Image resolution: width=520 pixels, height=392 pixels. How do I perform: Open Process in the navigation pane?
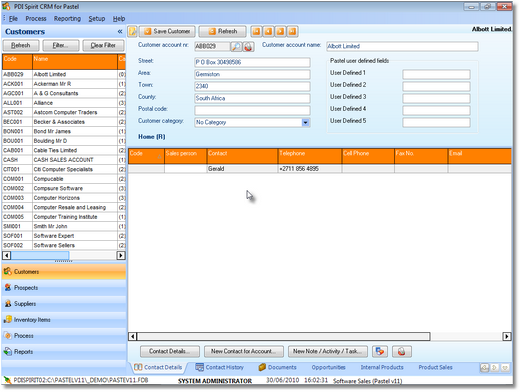63,336
